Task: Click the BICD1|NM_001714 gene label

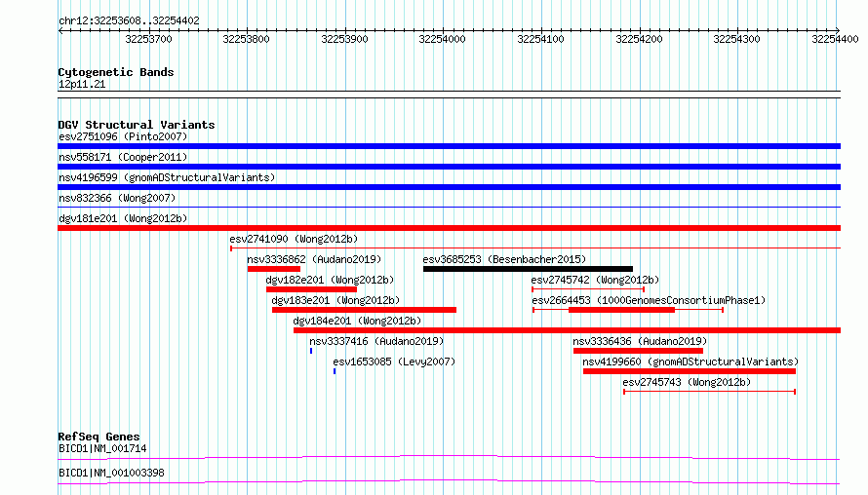Action: click(102, 448)
